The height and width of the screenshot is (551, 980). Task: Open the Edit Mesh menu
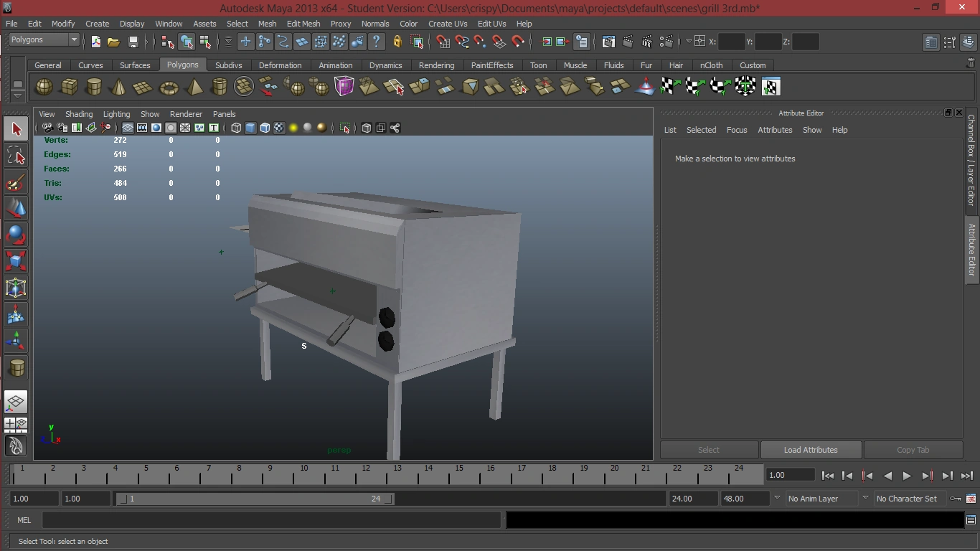(303, 24)
